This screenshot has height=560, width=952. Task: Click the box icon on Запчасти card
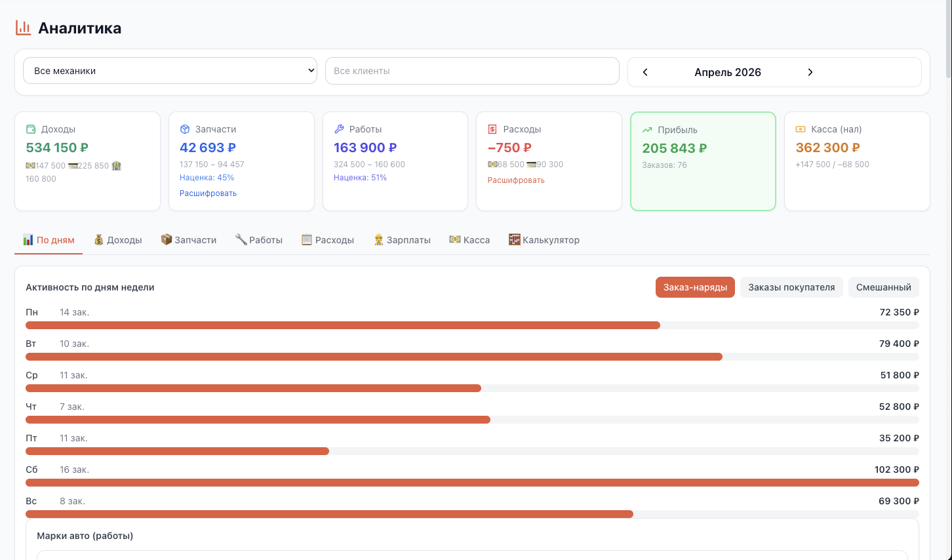pos(185,129)
